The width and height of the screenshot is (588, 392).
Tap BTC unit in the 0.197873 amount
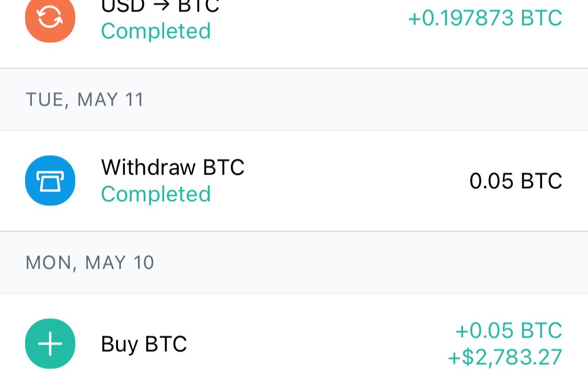(x=541, y=18)
